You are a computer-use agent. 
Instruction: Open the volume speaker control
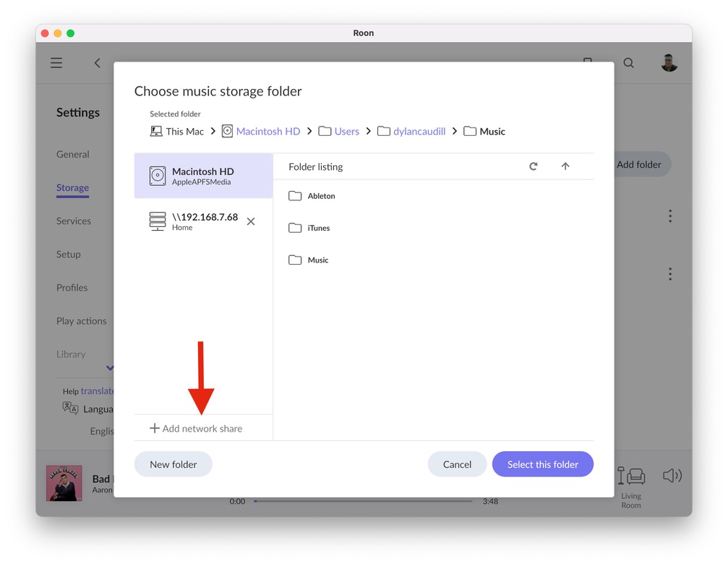point(672,475)
